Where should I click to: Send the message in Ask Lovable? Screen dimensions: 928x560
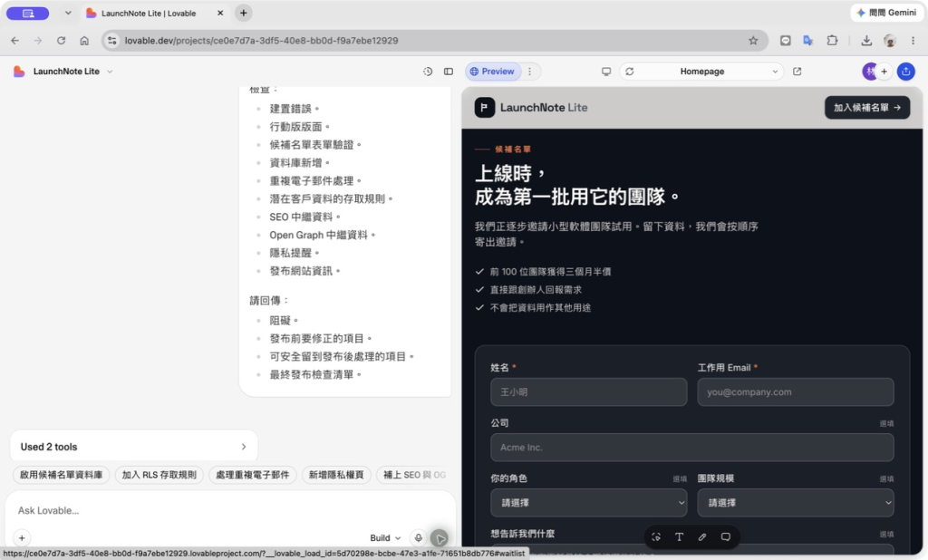point(440,537)
